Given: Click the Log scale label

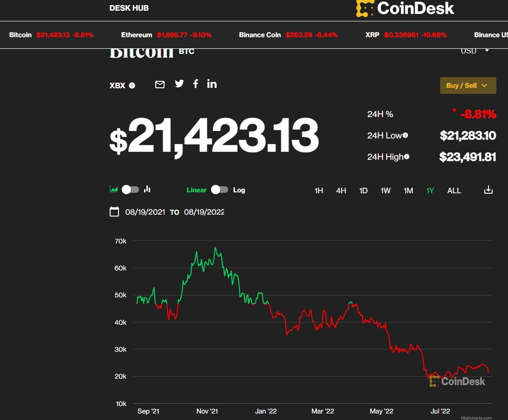Looking at the screenshot, I should tap(239, 190).
